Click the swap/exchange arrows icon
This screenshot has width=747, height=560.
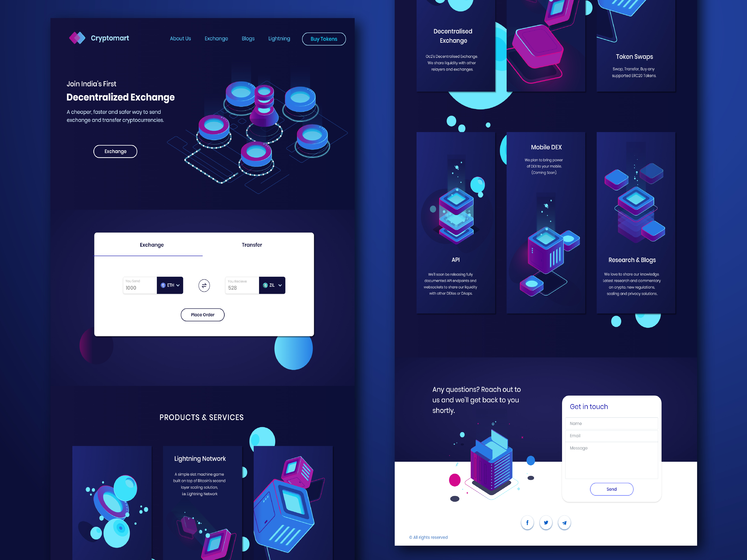coord(204,285)
